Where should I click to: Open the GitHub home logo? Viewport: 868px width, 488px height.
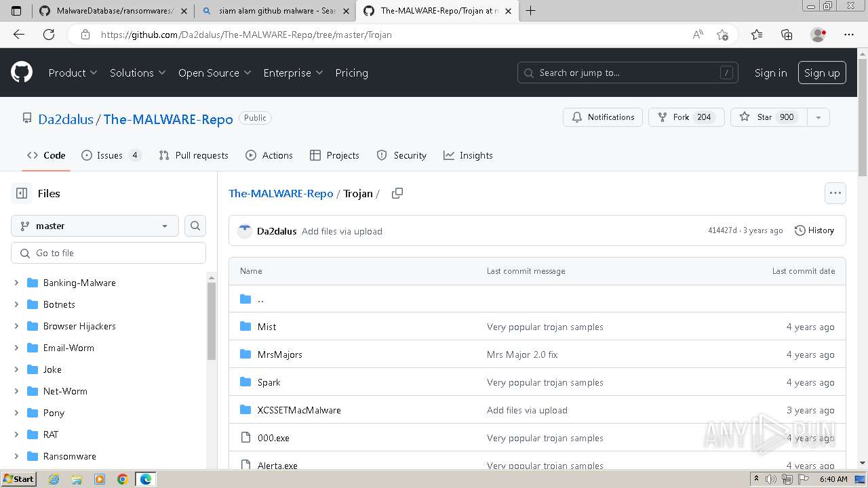tap(22, 73)
